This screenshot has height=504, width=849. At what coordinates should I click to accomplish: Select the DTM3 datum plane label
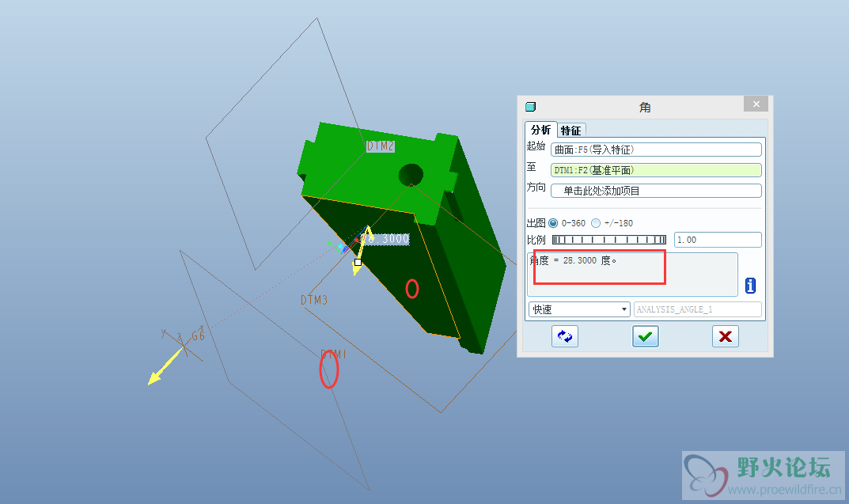point(314,299)
